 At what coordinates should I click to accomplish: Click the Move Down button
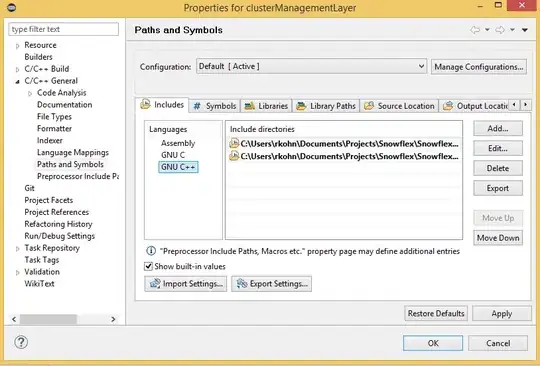(498, 238)
